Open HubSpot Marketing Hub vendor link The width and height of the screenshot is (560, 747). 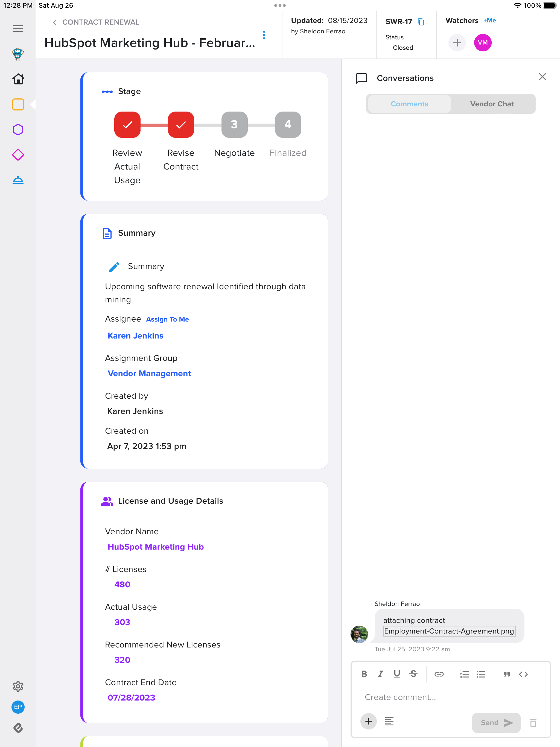coord(155,547)
